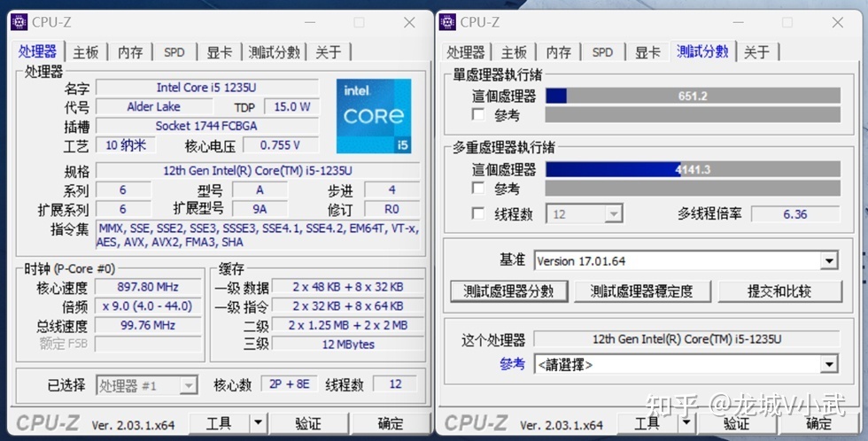Click the empty single-thread reference bar
The width and height of the screenshot is (868, 441).
coord(693,114)
